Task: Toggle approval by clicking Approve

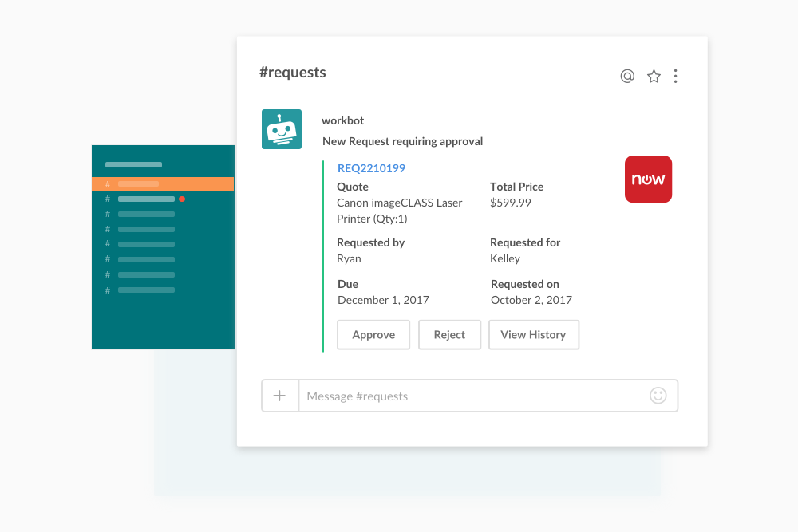Action: point(373,334)
